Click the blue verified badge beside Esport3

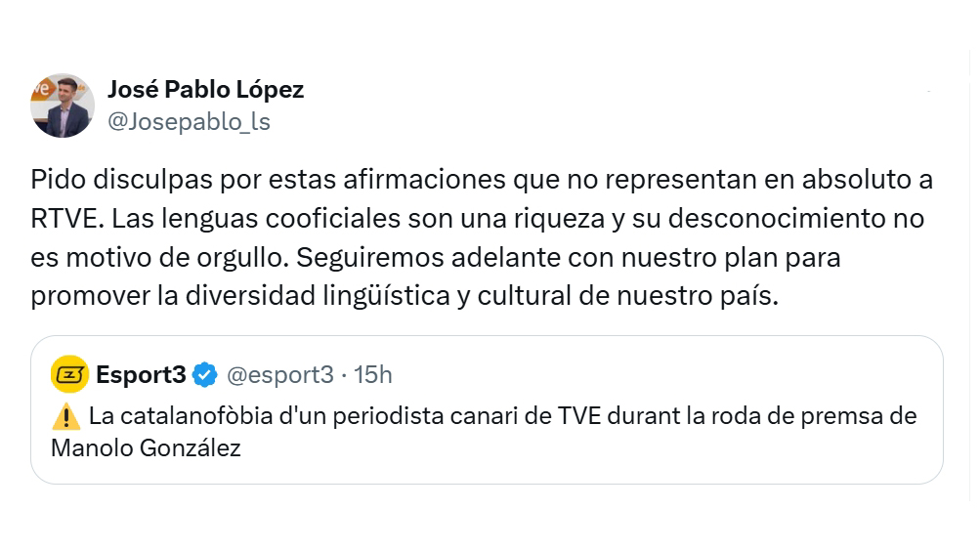[x=204, y=375]
